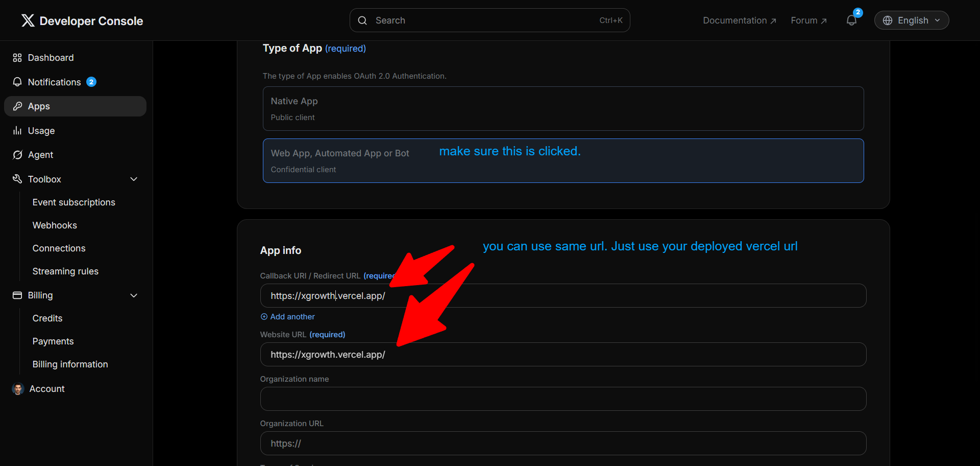Click the Usage bar chart icon
This screenshot has width=980, height=466.
click(17, 130)
